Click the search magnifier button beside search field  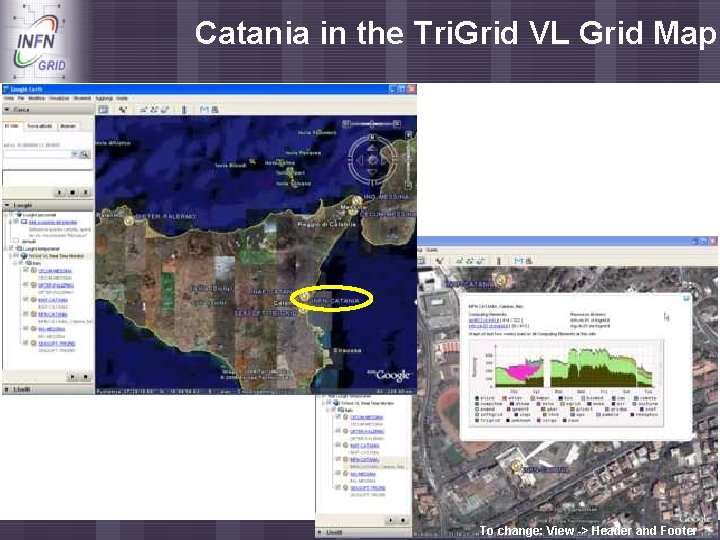point(84,155)
